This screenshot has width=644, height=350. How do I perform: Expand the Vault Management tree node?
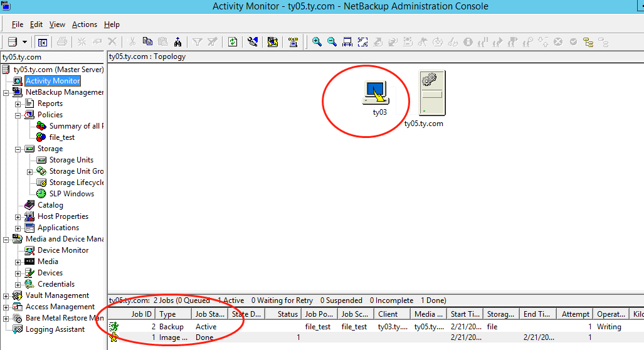[x=6, y=296]
